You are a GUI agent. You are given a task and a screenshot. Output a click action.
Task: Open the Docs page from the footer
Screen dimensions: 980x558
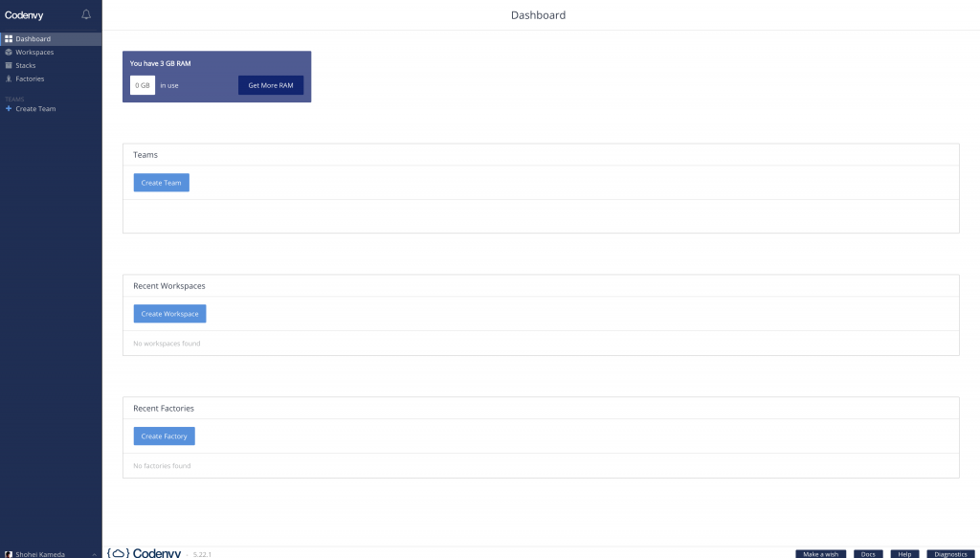[869, 553]
